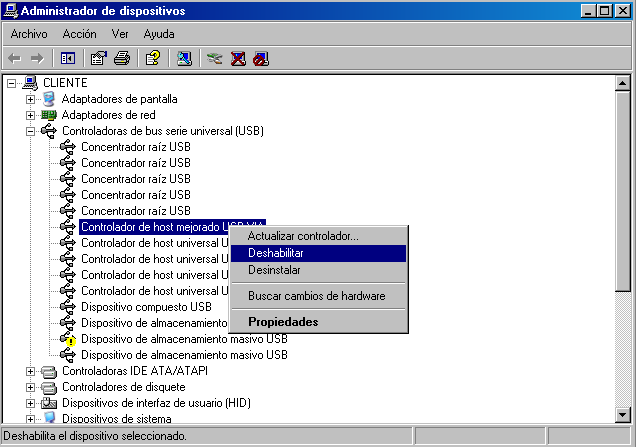Image resolution: width=636 pixels, height=447 pixels.
Task: Select the Adaptadores de pantalla label
Action: [x=120, y=99]
